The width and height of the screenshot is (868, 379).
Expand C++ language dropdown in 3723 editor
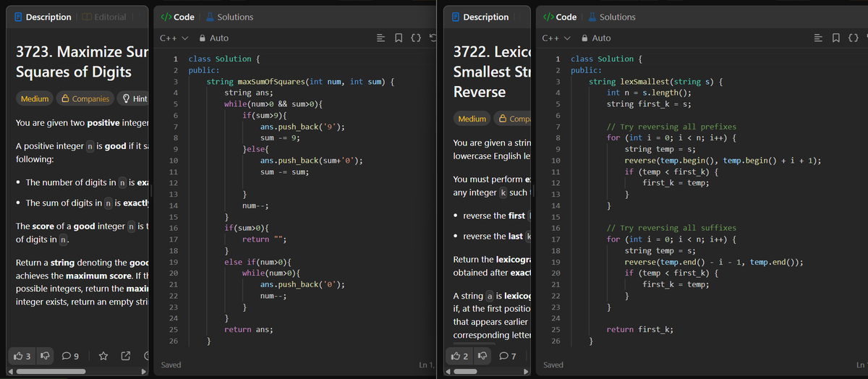tap(174, 38)
